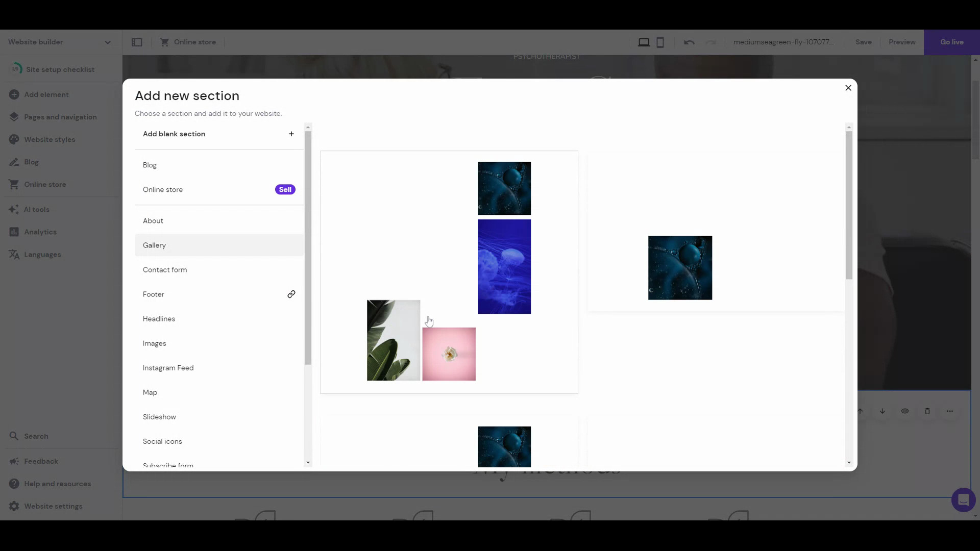The height and width of the screenshot is (551, 980).
Task: Open chat support bubble icon
Action: point(963,500)
